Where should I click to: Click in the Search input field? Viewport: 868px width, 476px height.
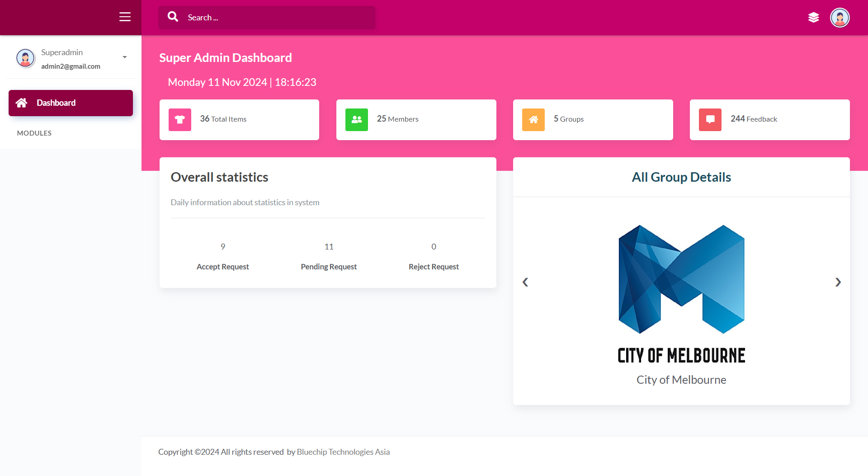(267, 18)
